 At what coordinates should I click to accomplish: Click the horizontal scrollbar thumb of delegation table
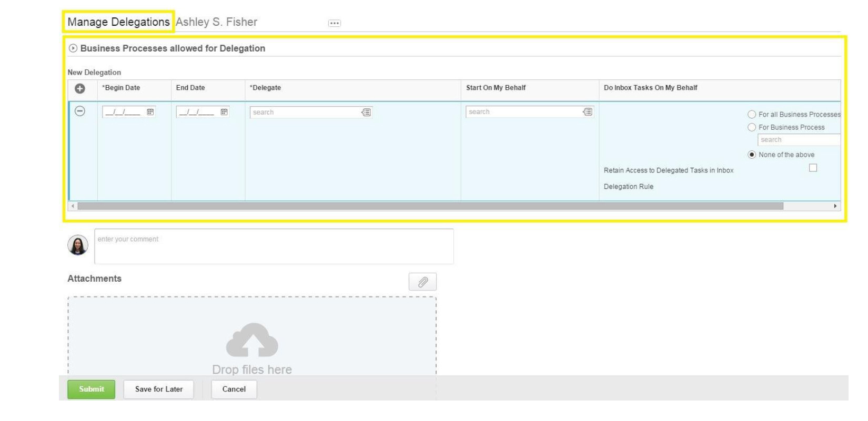pos(430,206)
